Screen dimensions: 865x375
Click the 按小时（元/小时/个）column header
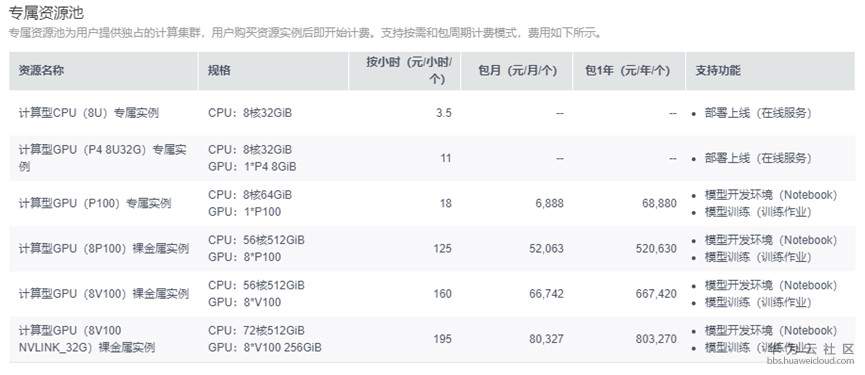point(409,71)
